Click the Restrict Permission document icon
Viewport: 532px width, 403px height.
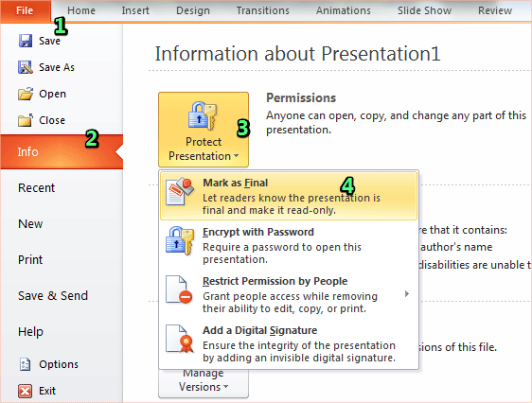point(179,289)
